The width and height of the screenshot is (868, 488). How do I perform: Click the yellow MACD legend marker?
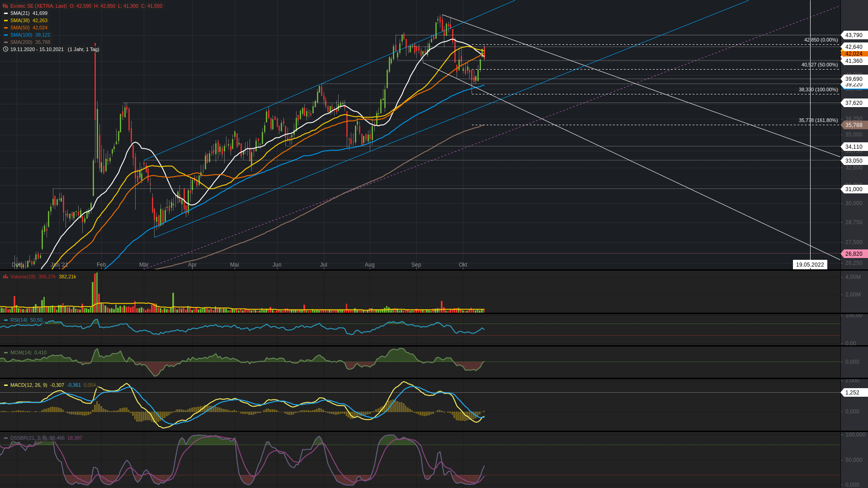point(6,385)
